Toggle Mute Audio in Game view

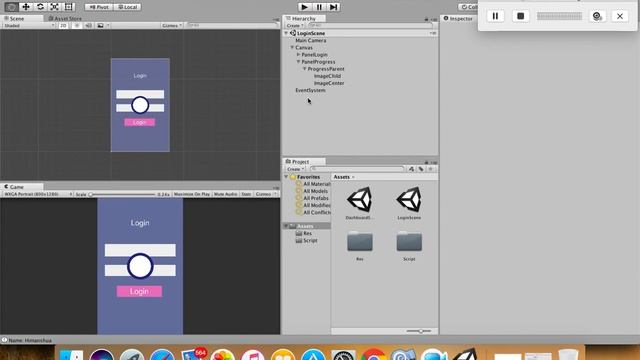click(225, 194)
